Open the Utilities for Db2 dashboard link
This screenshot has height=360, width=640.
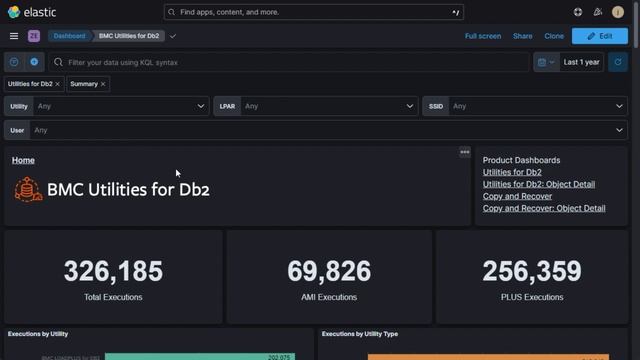pos(512,172)
